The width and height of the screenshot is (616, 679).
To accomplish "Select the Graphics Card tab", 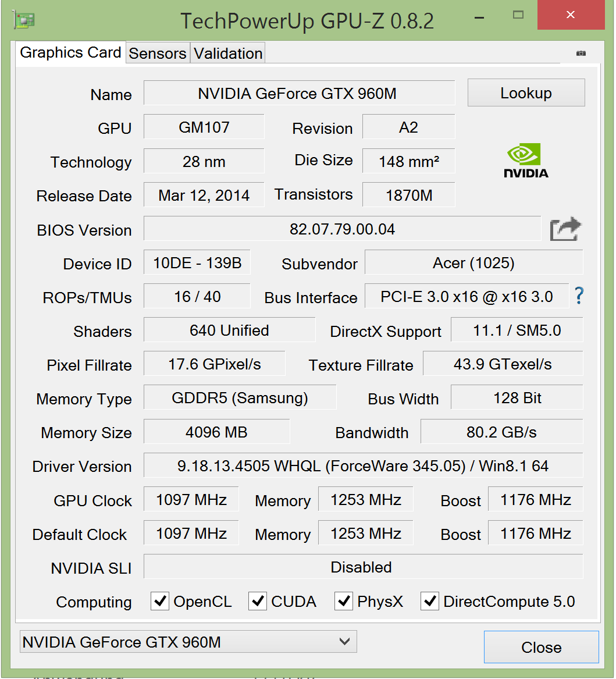I will coord(70,52).
